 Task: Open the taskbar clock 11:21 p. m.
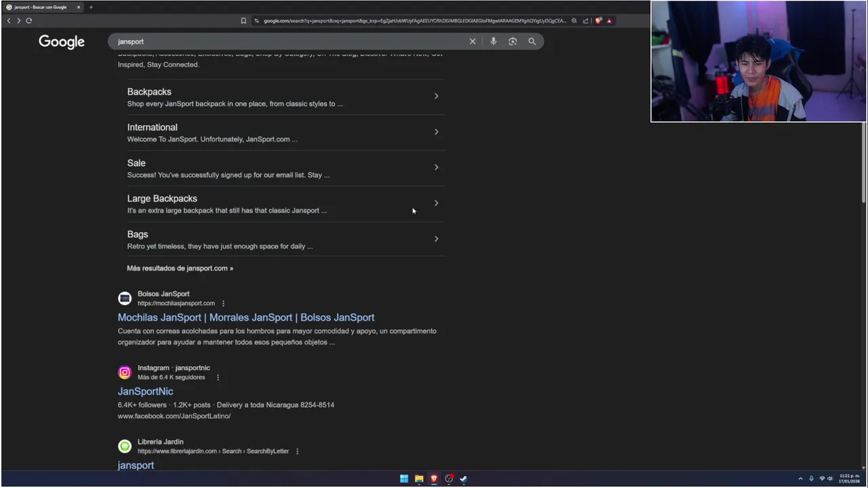[850, 479]
